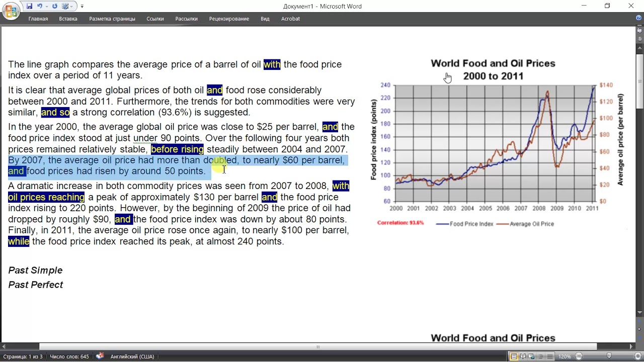Click highlighted word "with" before "the food price"
The height and width of the screenshot is (362, 644).
point(272,64)
